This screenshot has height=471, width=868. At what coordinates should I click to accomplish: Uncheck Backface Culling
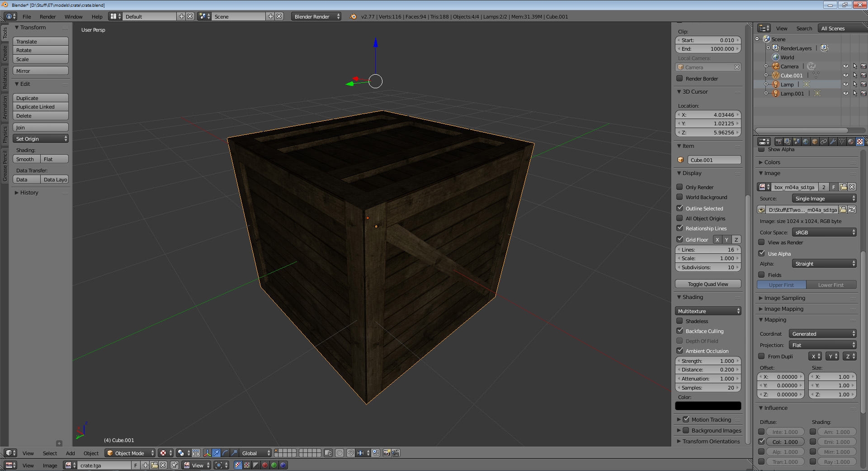tap(679, 331)
